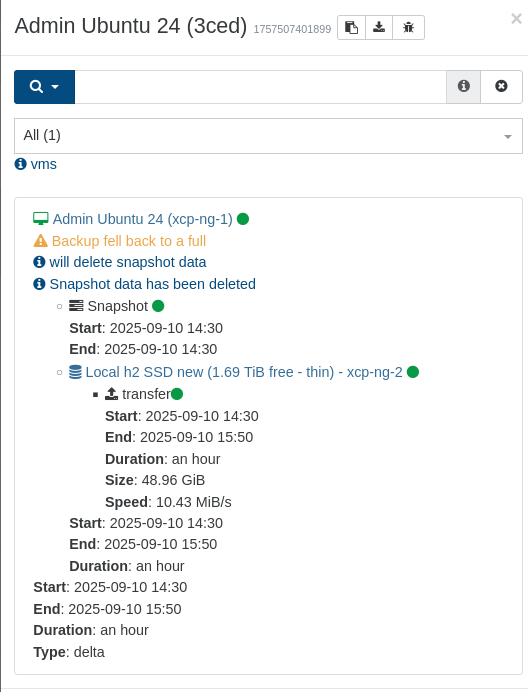This screenshot has height=692, width=528.
Task: Click the transfer upload icon
Action: 111,394
